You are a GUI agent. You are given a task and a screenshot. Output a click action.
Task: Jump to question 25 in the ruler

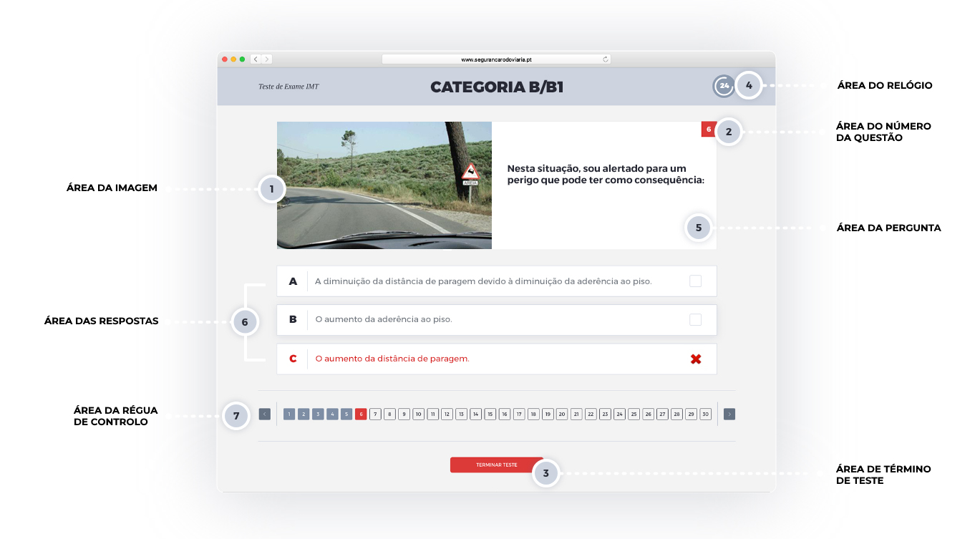click(x=634, y=414)
